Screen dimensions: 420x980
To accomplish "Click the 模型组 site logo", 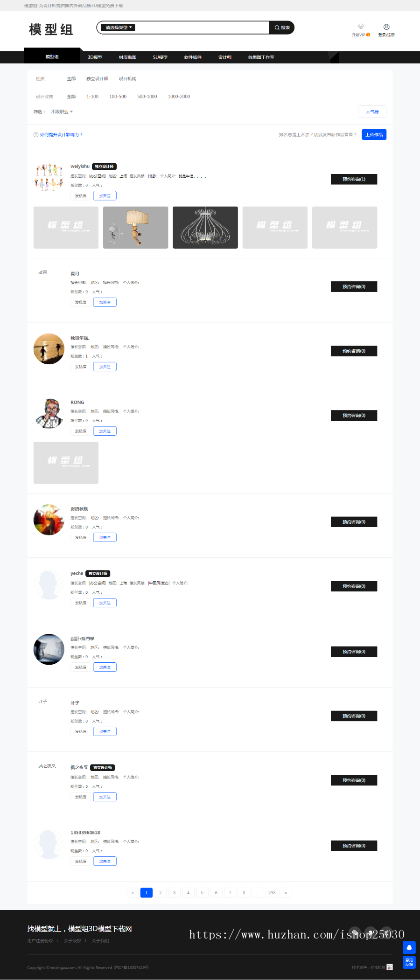I will click(x=51, y=30).
